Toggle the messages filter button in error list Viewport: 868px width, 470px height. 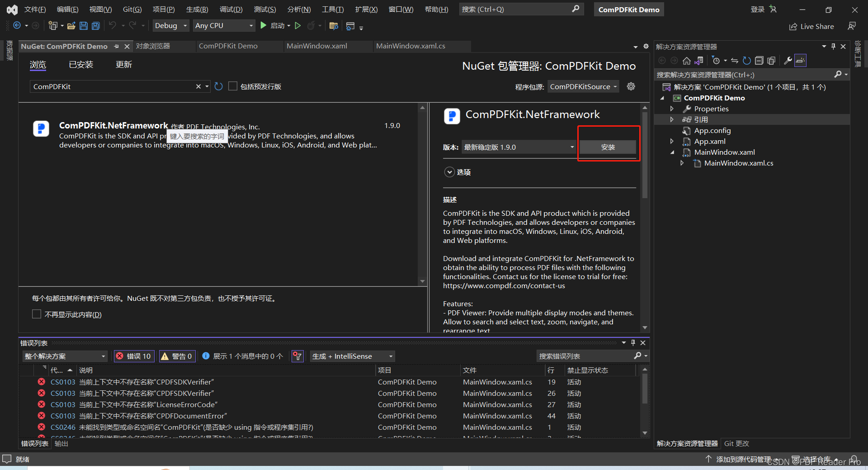click(243, 356)
